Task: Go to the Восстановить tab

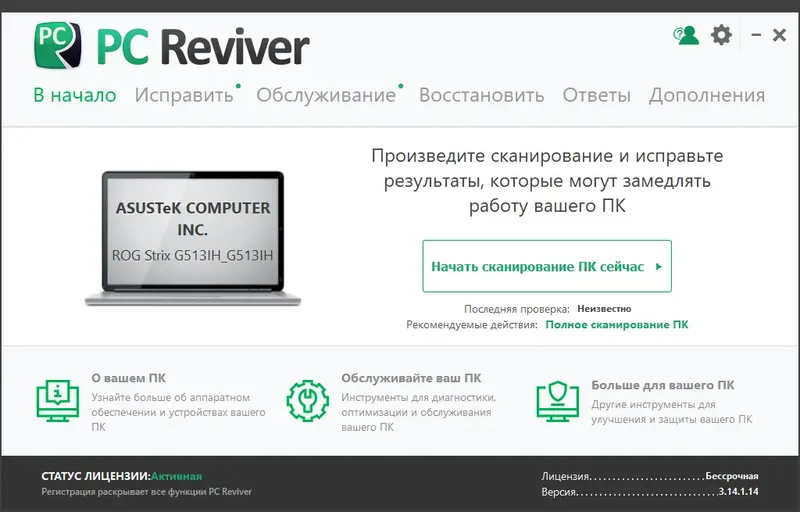Action: point(482,95)
